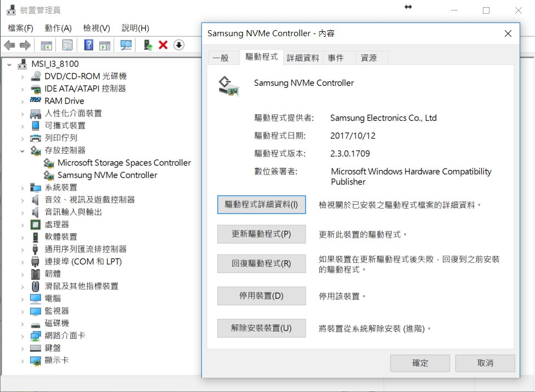
Task: Click the 鍵盤 keyboard icon
Action: click(x=36, y=348)
